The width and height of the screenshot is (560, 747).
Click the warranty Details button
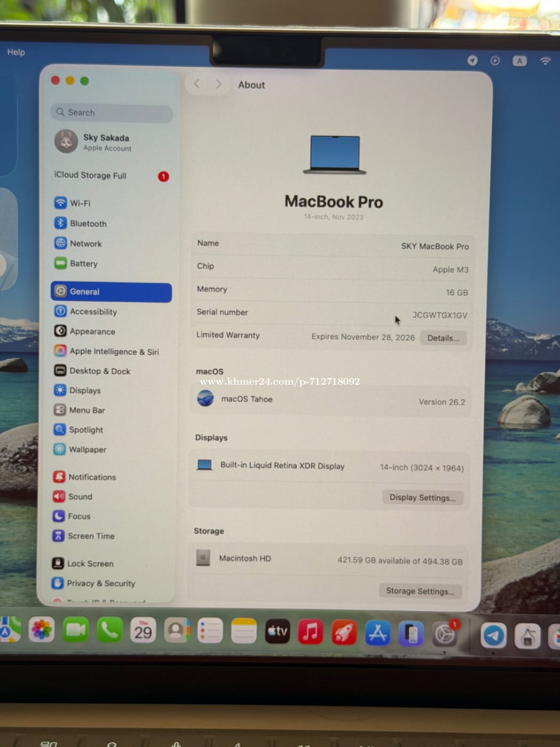[443, 338]
